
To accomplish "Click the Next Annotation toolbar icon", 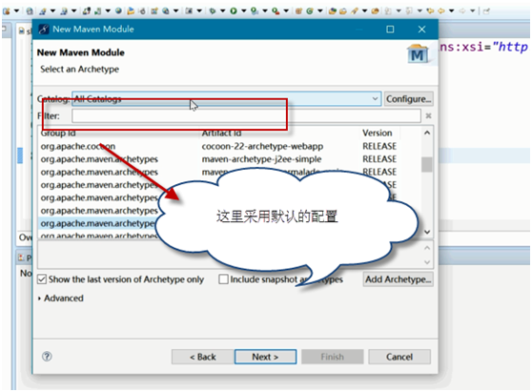I will click(x=388, y=10).
